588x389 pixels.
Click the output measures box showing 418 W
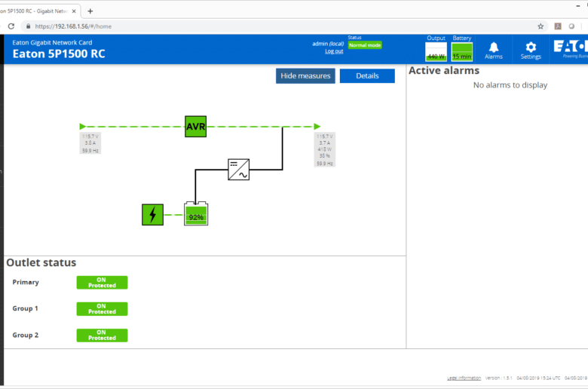[x=324, y=150]
